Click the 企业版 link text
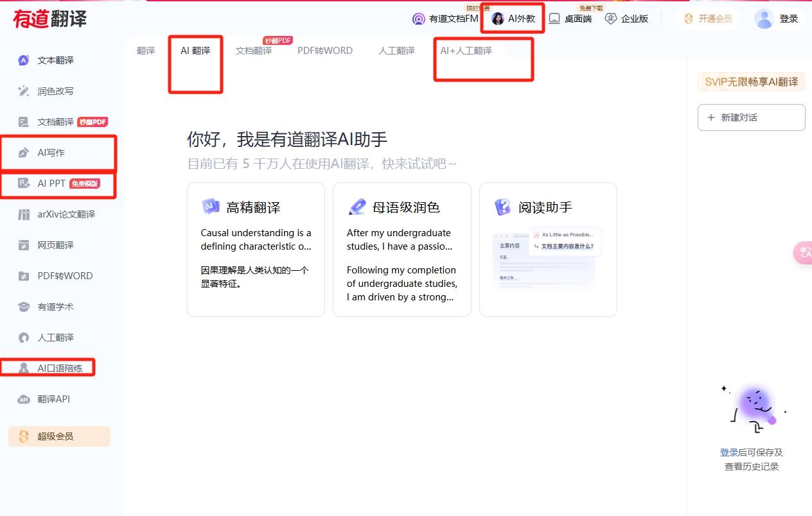 coord(635,19)
